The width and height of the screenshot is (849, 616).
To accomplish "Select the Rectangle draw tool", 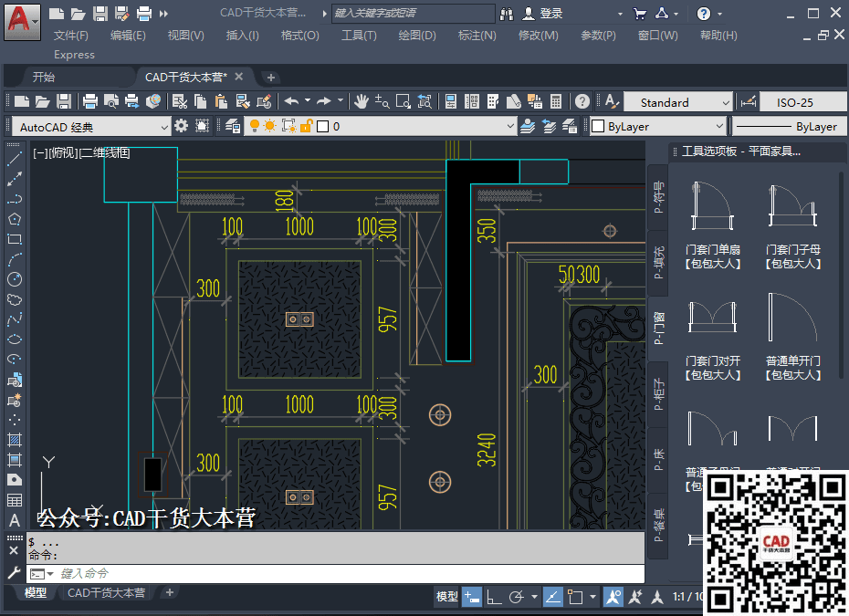I will [x=15, y=239].
